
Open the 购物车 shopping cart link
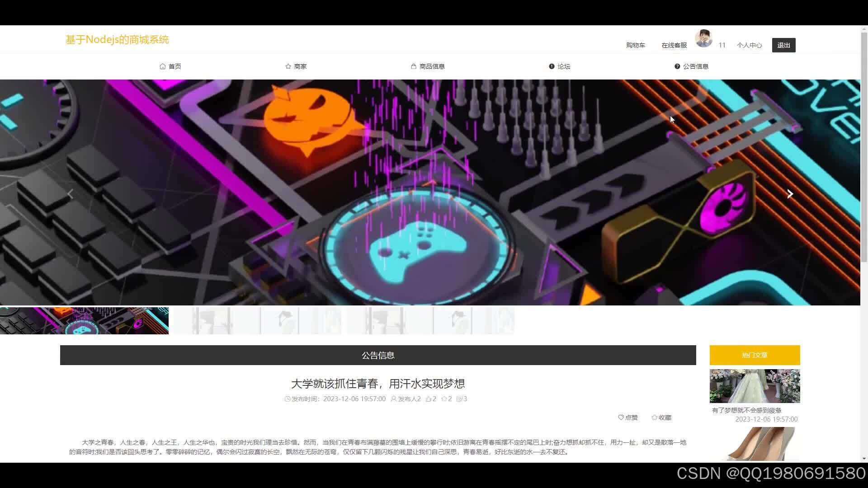[635, 45]
